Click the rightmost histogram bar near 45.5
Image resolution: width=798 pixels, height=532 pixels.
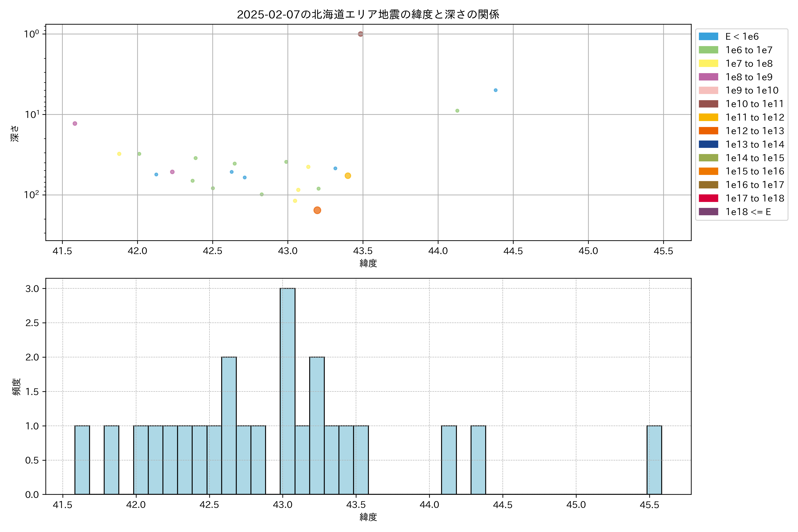tap(654, 460)
